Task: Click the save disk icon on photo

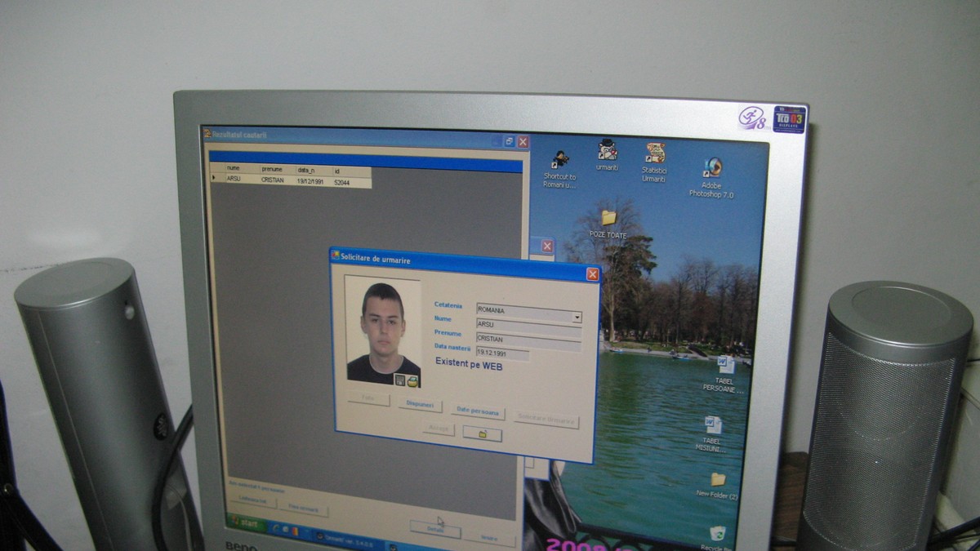Action: tap(400, 380)
